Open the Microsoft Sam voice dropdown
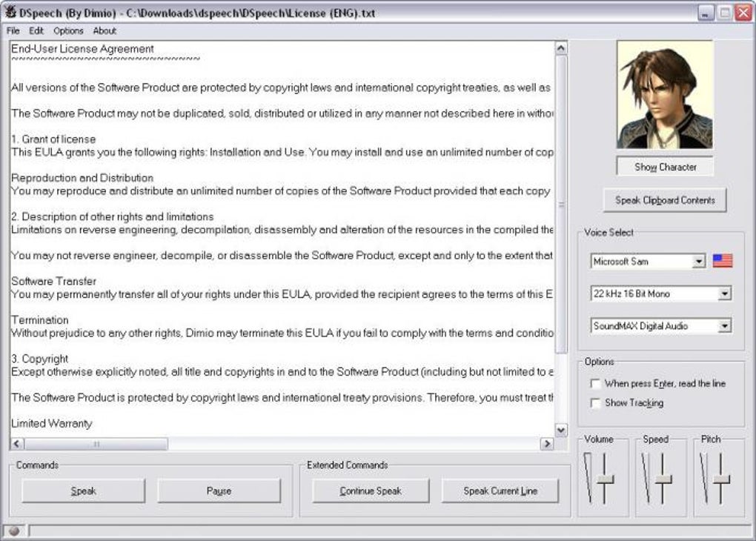756x541 pixels. [x=698, y=262]
